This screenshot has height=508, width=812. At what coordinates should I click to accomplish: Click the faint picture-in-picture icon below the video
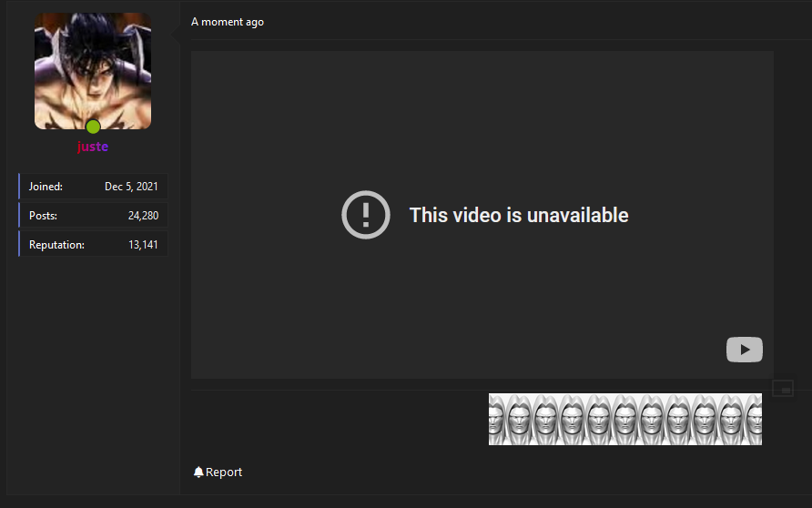pos(783,389)
